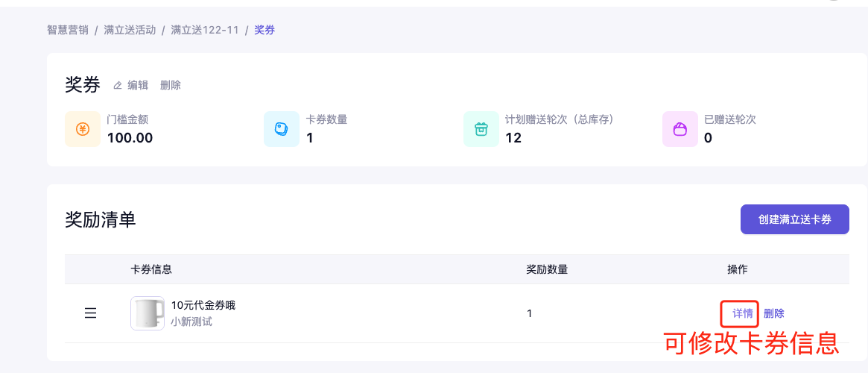Click the 10元代金券哦 coupon name
868x373 pixels.
click(x=203, y=305)
